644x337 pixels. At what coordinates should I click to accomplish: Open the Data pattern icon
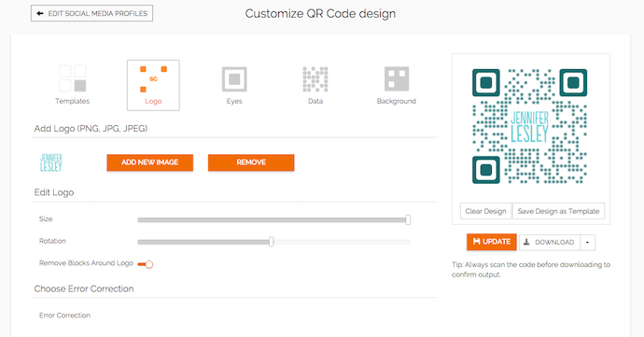(x=315, y=79)
